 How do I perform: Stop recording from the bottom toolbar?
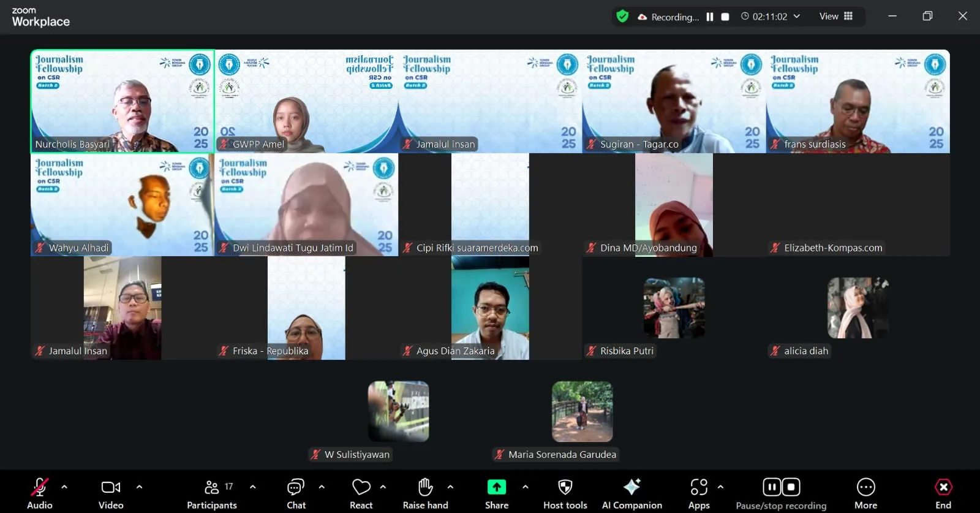(x=791, y=487)
